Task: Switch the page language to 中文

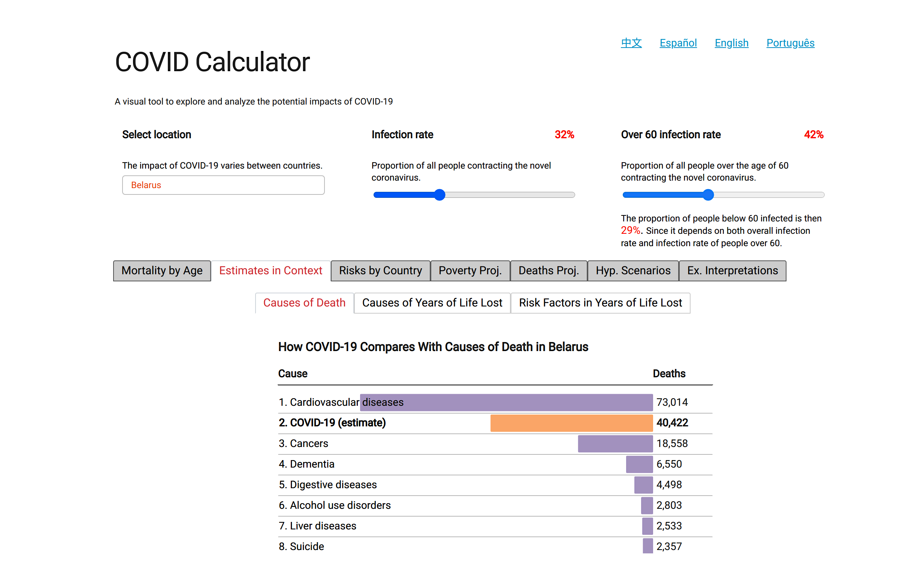Action: [x=631, y=43]
